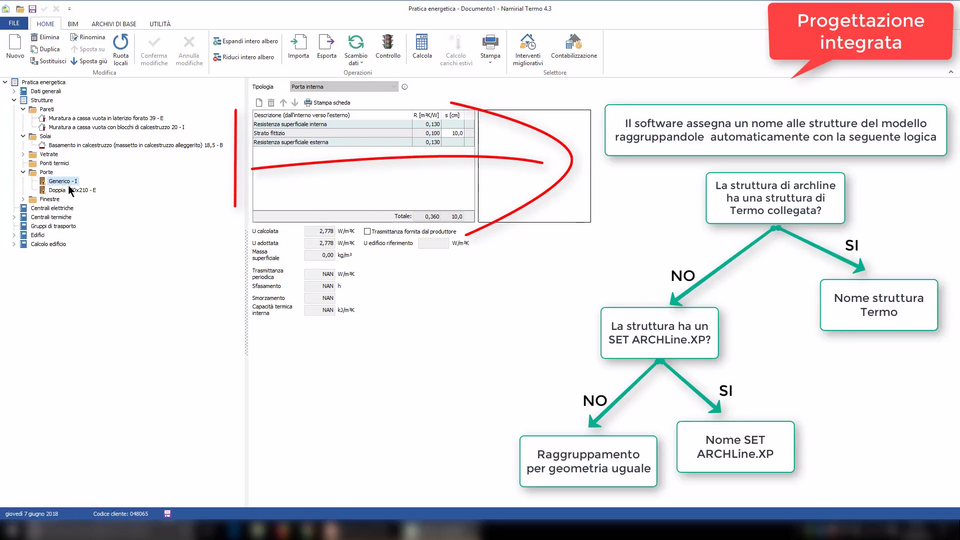Viewport: 960px width, 540px height.
Task: Open the ARCHIVI DI BASE tab
Action: coord(114,24)
